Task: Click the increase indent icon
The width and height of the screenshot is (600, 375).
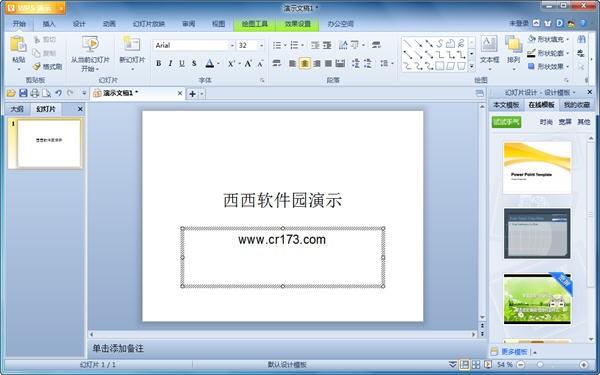Action: point(327,46)
